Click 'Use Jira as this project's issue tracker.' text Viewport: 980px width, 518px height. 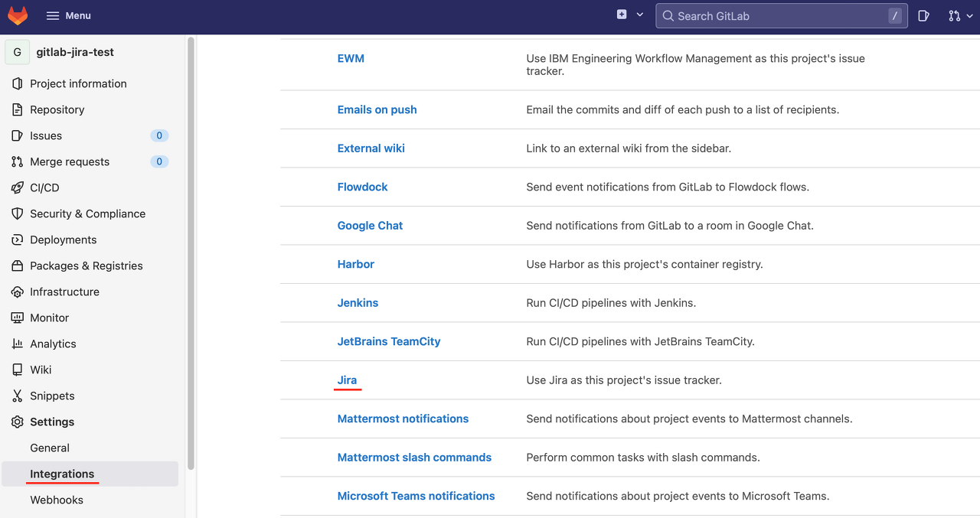624,380
